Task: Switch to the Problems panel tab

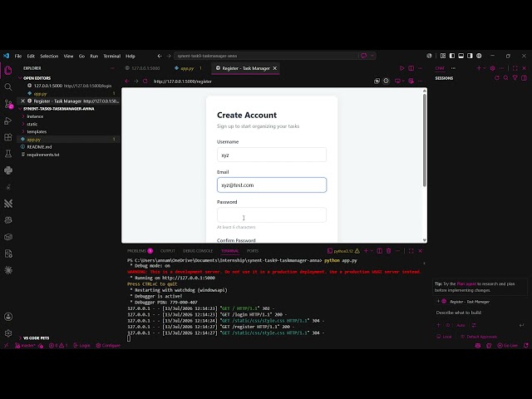Action: click(140, 251)
